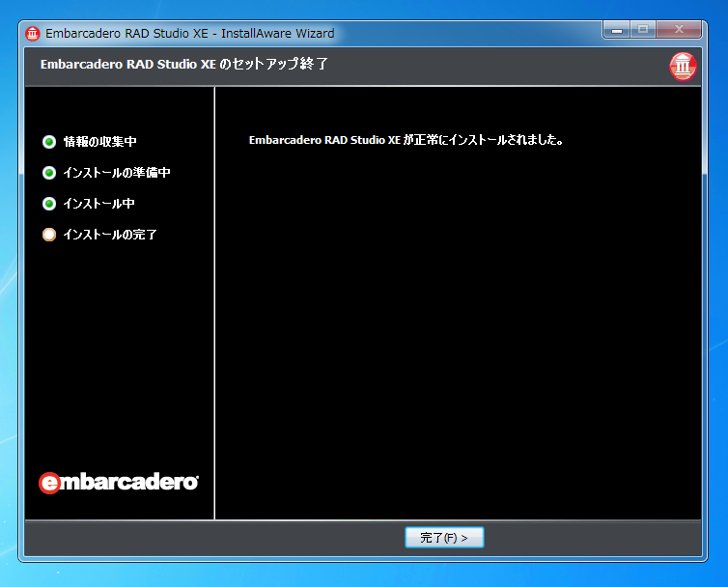Select the green bullet beside 情報の収集中

click(x=49, y=142)
